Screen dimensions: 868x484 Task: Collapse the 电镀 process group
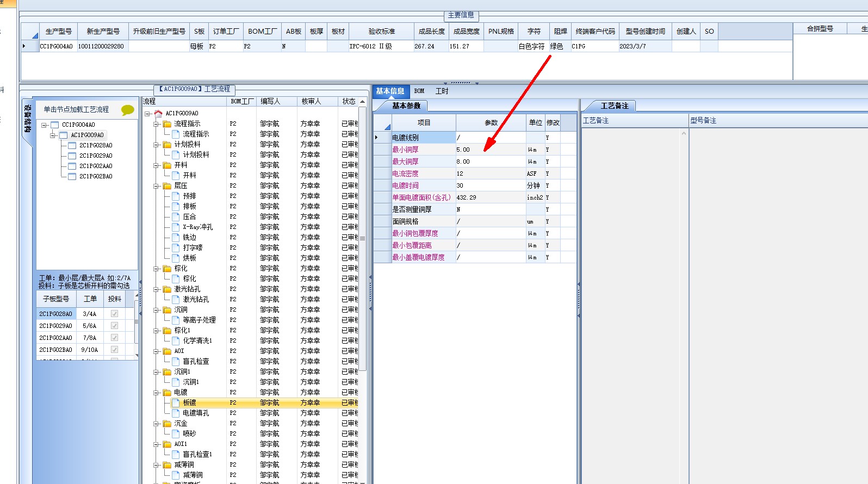(156, 393)
